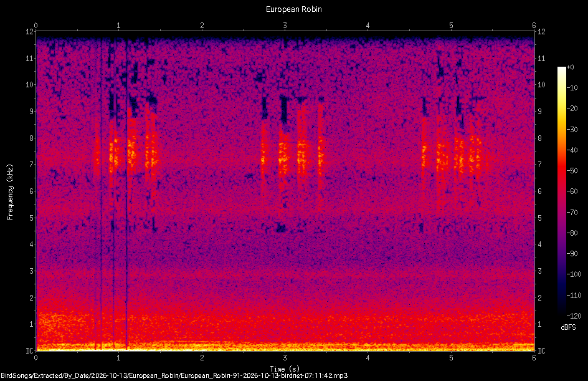Click '12' on the left frequency axis
Image resolution: width=588 pixels, height=381 pixels.
point(29,32)
